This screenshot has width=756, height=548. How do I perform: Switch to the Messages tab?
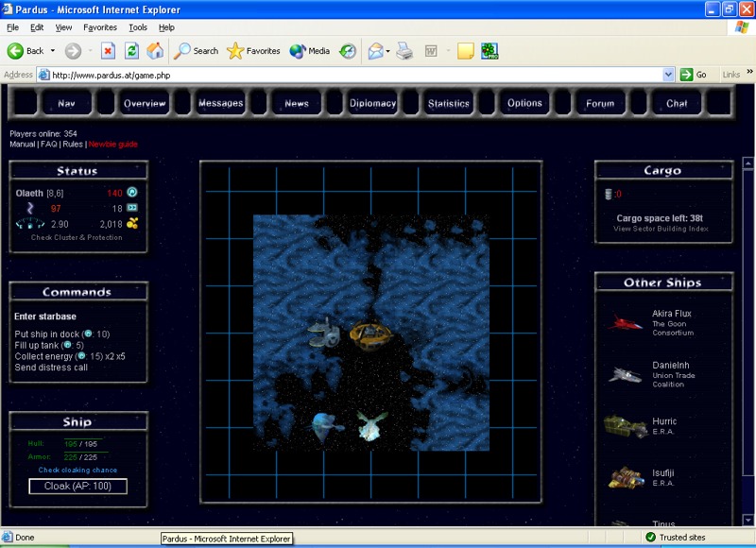tap(220, 103)
